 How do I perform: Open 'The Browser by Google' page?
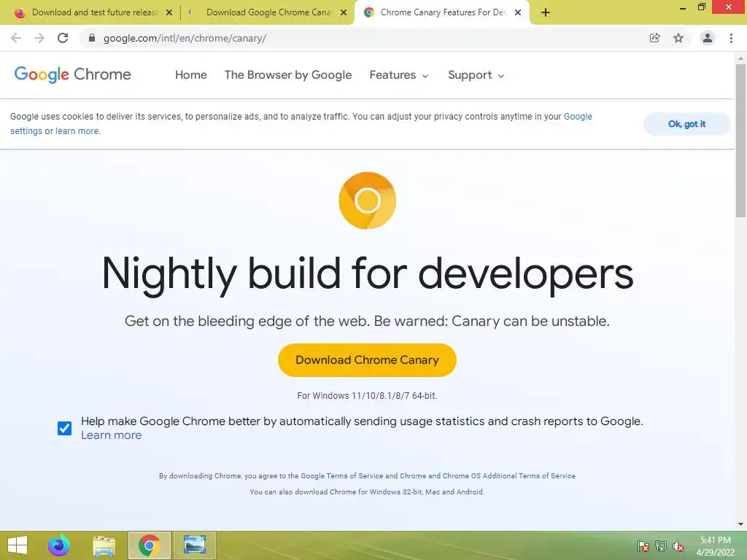coord(288,75)
